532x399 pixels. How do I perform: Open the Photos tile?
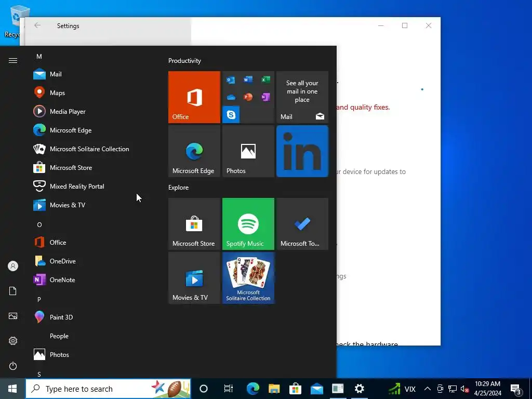[x=248, y=151]
